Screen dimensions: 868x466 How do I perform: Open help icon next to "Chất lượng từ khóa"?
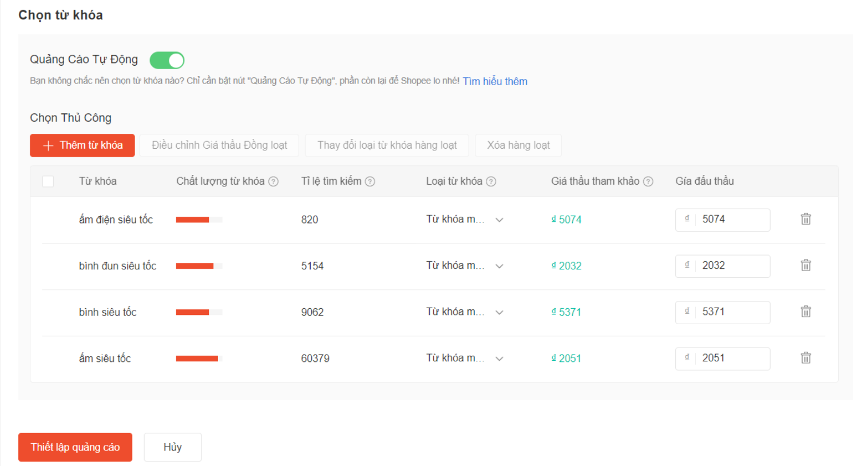tap(274, 181)
